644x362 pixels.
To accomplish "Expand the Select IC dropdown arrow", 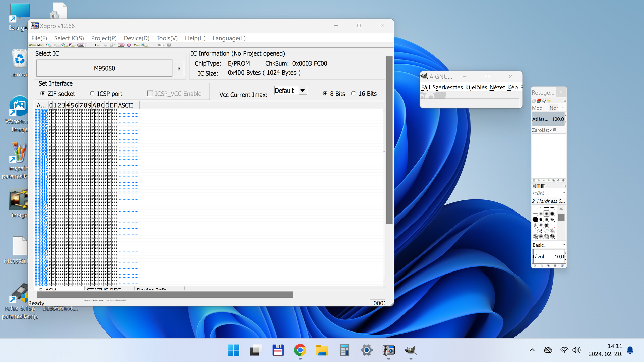I will (x=179, y=68).
